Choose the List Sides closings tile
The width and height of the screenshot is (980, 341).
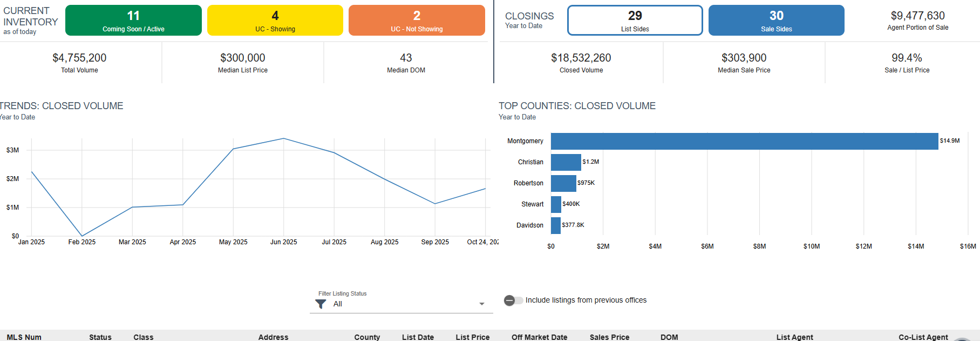pyautogui.click(x=635, y=21)
